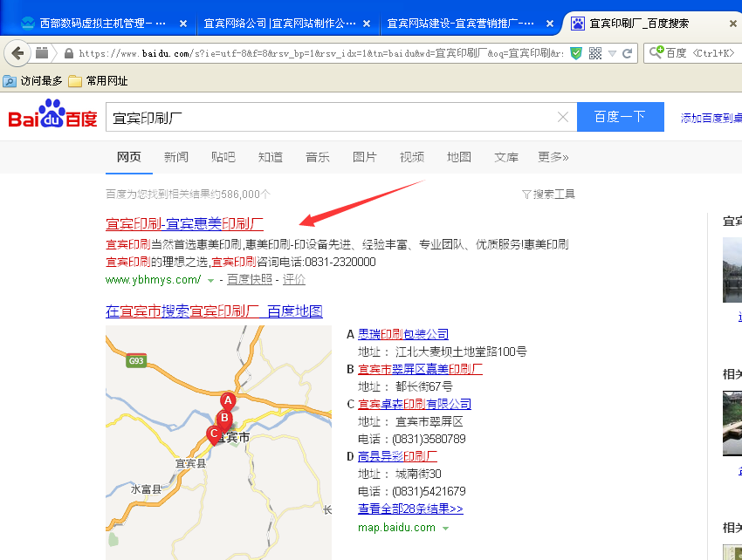The width and height of the screenshot is (742, 560).
Task: Click the folder-history icon beside back button
Action: pyautogui.click(x=42, y=53)
